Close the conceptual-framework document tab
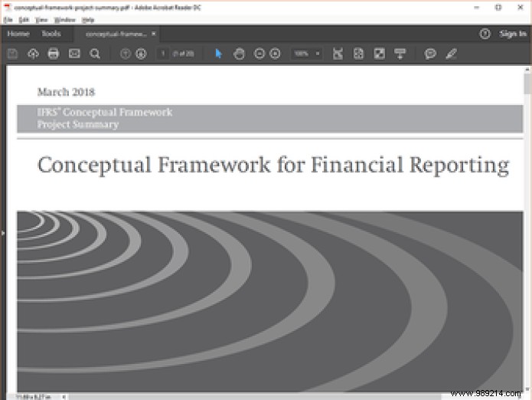Screen dimensions: 532x400 click(x=153, y=34)
